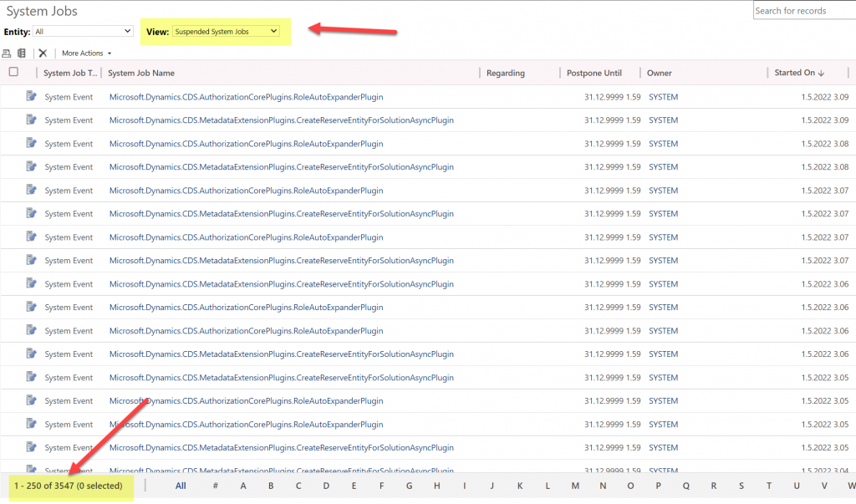Open RoleAutoExpanderPlugin job started 1.5.2022 3.08

(x=247, y=144)
